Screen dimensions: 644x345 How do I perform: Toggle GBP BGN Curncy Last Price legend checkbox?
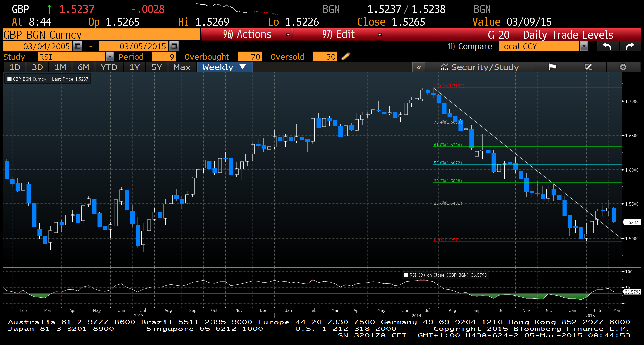click(10, 79)
